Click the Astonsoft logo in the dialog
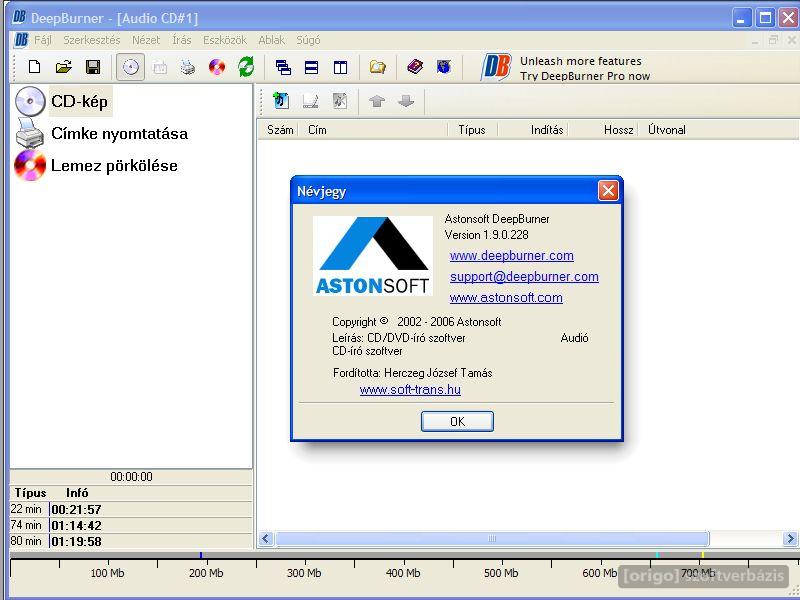800x600 pixels. [373, 256]
